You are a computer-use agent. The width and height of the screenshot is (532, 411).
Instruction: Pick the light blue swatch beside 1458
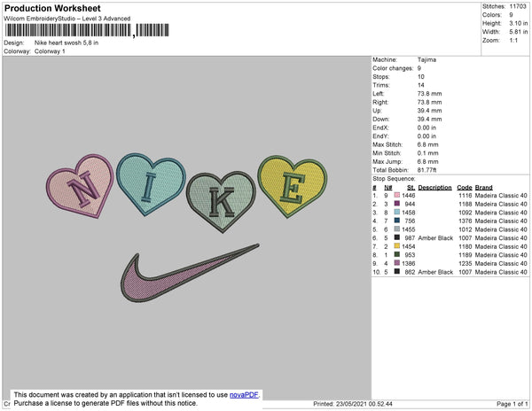396,213
